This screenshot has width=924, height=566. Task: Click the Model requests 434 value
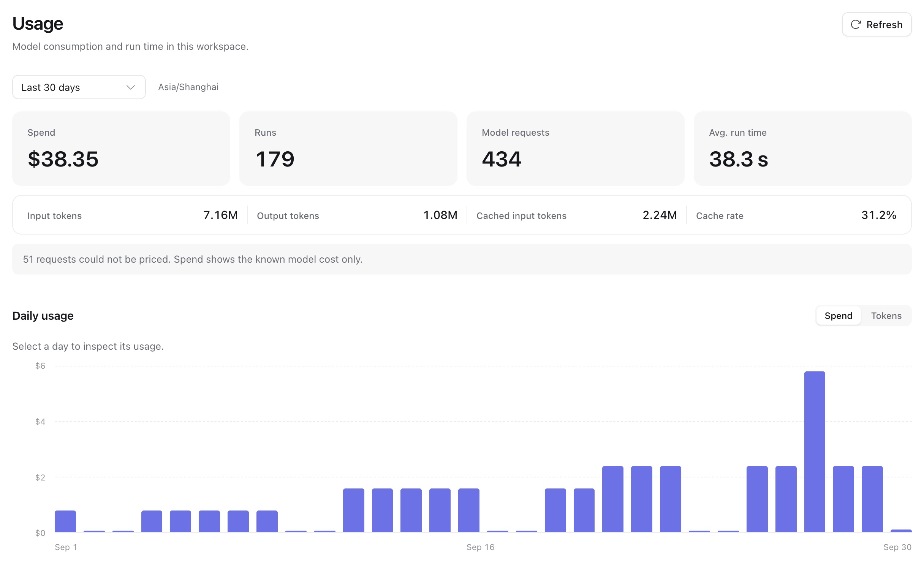pos(502,159)
